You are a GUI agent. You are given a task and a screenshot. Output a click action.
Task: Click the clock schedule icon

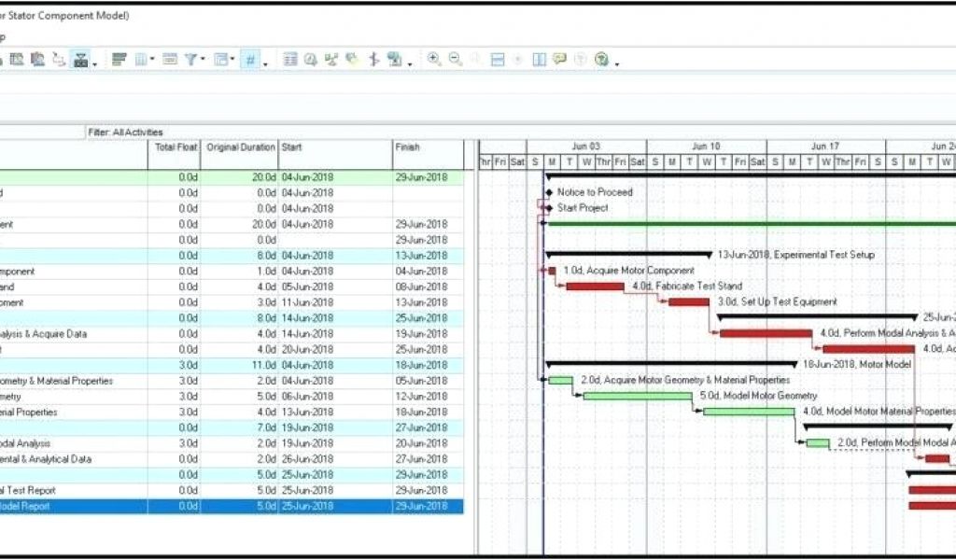click(311, 59)
